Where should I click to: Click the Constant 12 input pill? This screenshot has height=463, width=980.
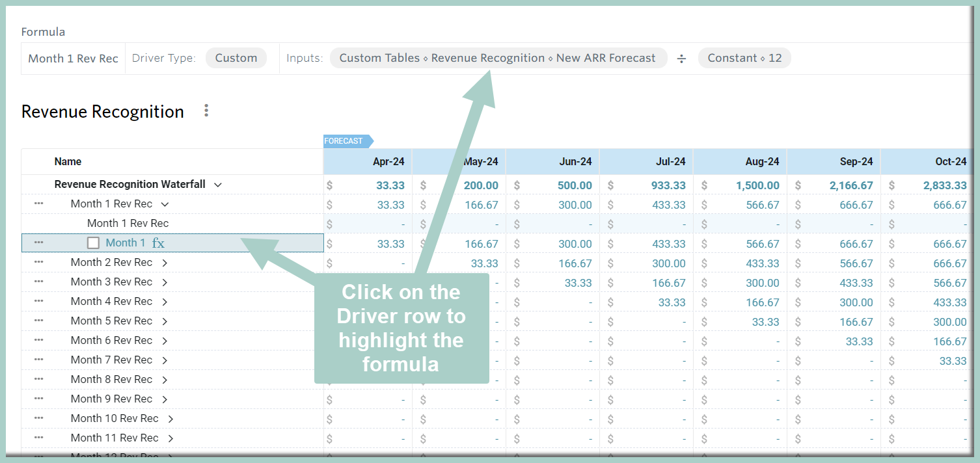click(x=744, y=57)
